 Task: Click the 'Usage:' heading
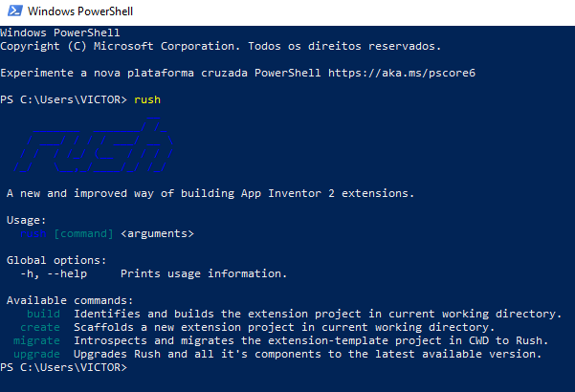point(27,220)
